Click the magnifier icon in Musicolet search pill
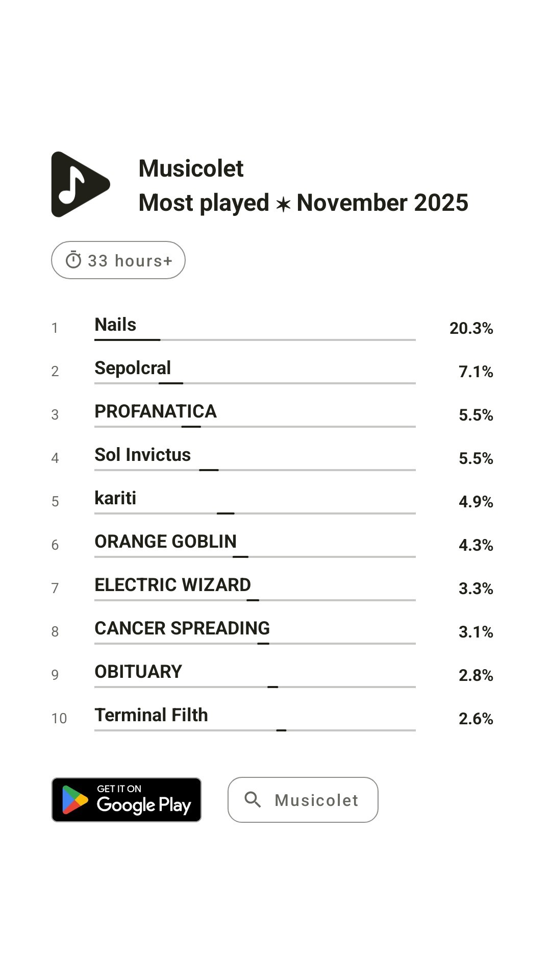 [253, 799]
